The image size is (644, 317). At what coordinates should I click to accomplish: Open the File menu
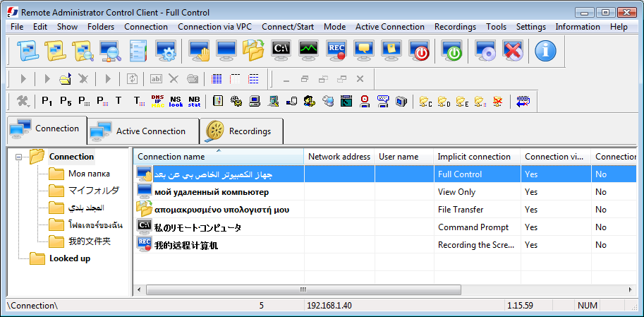[x=17, y=27]
